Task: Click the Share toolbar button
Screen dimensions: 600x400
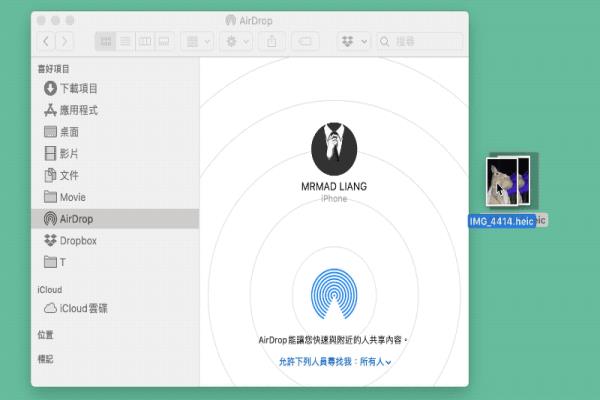Action: pyautogui.click(x=272, y=41)
